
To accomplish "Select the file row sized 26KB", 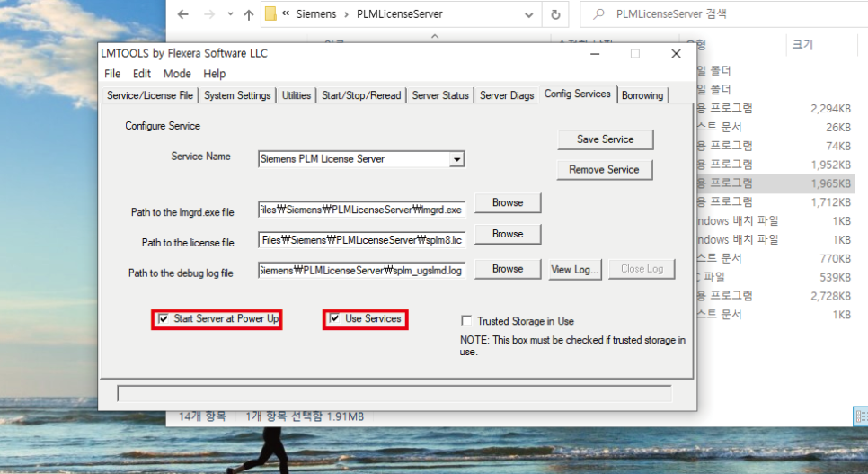I will 775,128.
